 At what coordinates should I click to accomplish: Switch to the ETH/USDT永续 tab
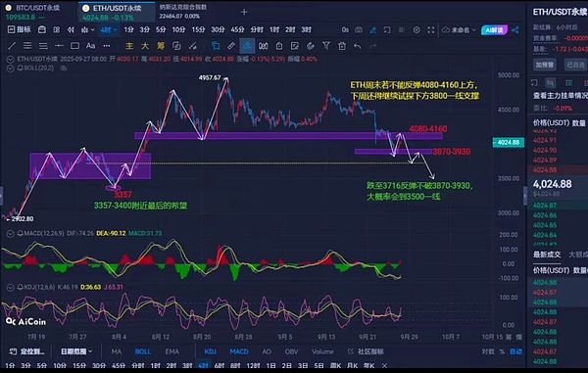[x=117, y=12]
